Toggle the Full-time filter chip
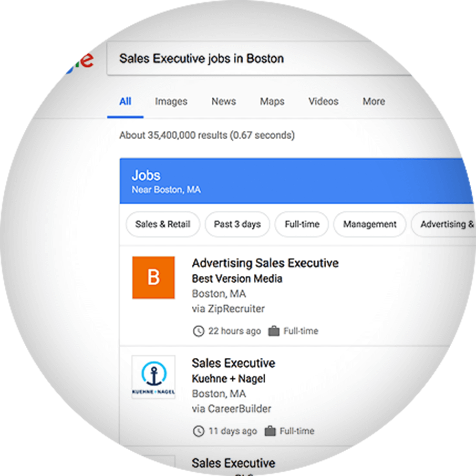Viewport: 476px width, 476px height. tap(302, 224)
